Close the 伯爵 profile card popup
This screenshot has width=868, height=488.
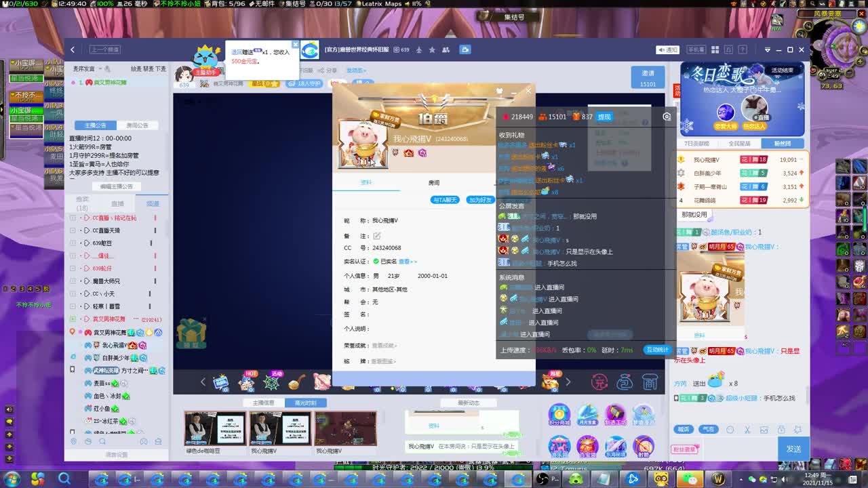[528, 91]
